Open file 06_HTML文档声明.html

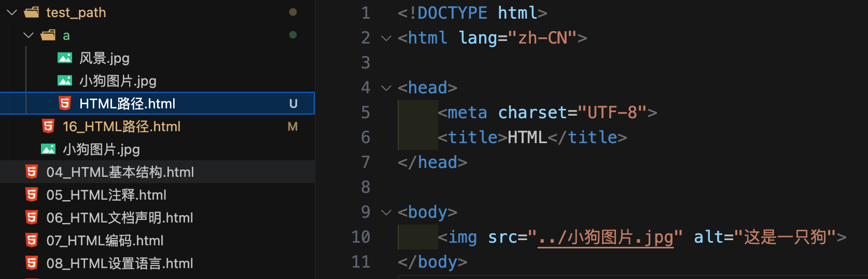(x=120, y=218)
